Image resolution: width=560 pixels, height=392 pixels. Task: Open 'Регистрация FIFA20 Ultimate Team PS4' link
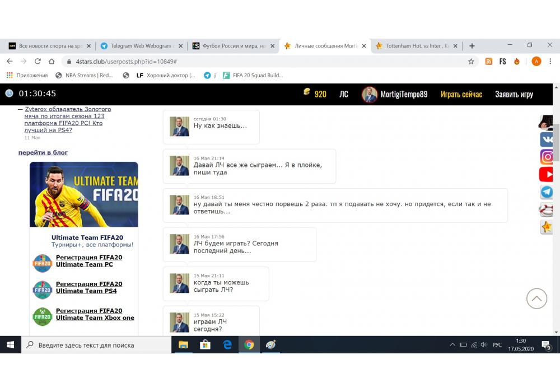pos(88,287)
